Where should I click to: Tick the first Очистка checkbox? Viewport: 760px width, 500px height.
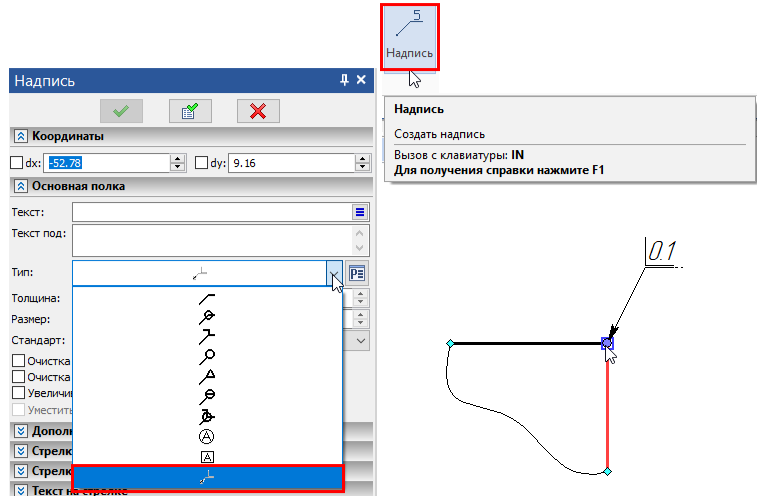18,360
